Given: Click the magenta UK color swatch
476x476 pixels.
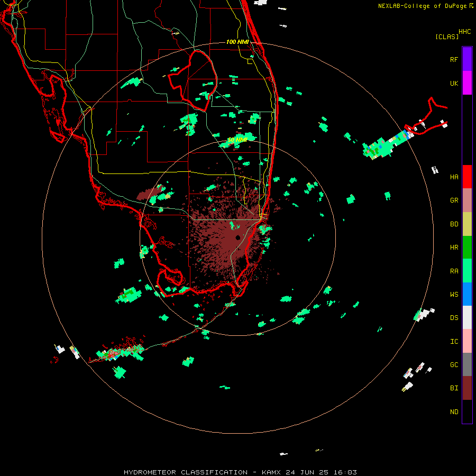Looking at the screenshot, I should (x=467, y=83).
